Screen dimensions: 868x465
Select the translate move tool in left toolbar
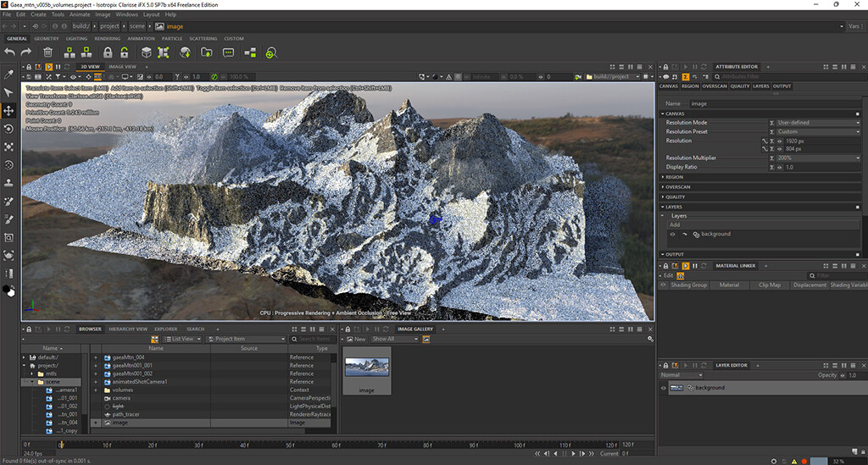(x=9, y=111)
